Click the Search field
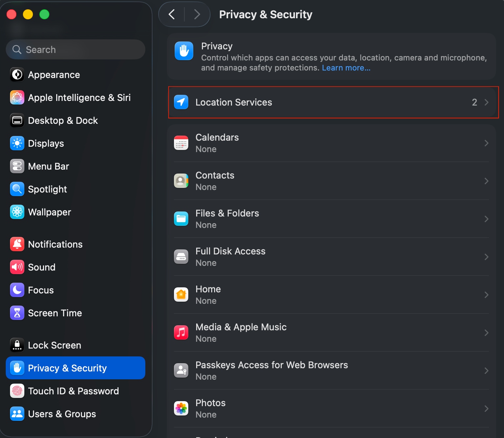 [76, 49]
